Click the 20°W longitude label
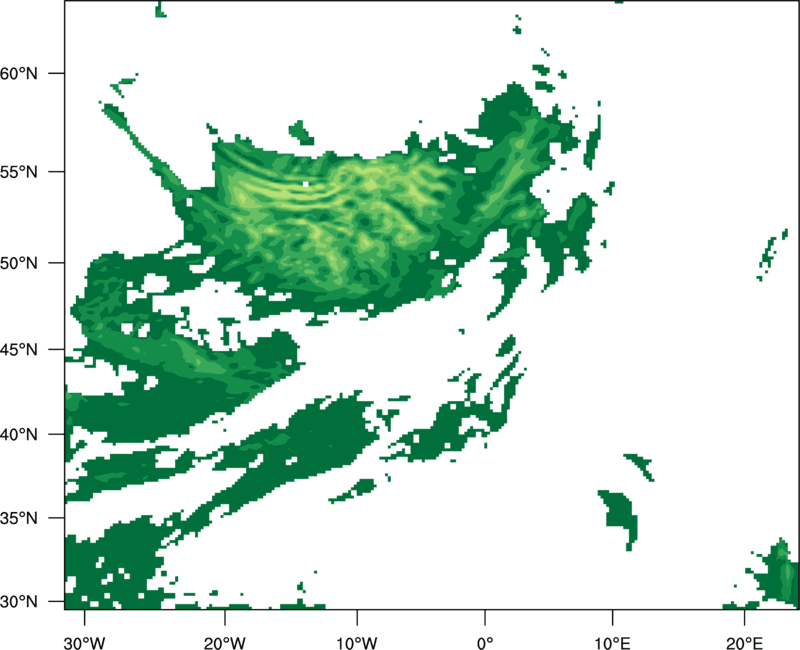 point(225,643)
